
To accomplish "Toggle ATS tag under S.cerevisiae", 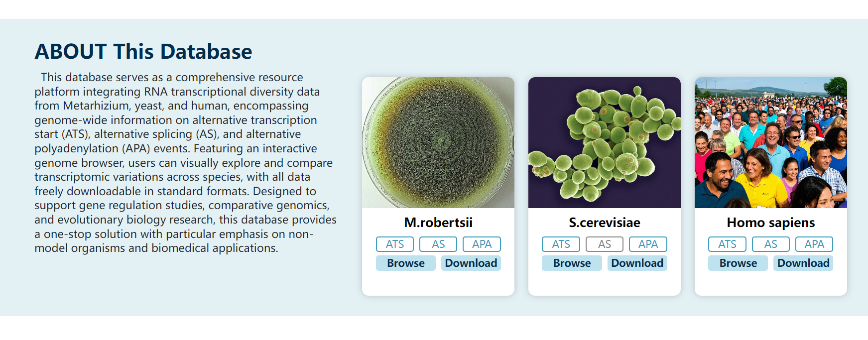I will click(561, 244).
